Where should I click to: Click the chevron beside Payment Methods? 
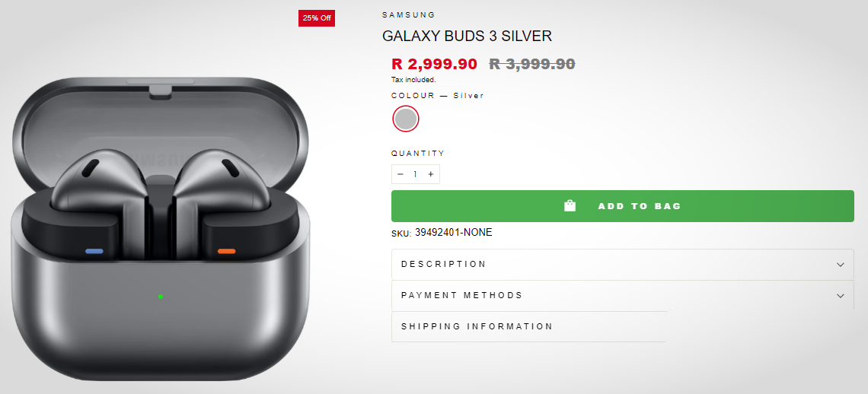tap(841, 296)
